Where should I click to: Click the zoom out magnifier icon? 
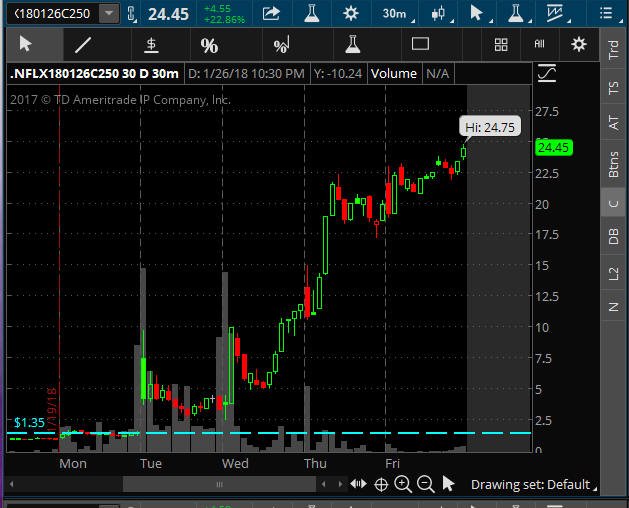click(x=426, y=484)
